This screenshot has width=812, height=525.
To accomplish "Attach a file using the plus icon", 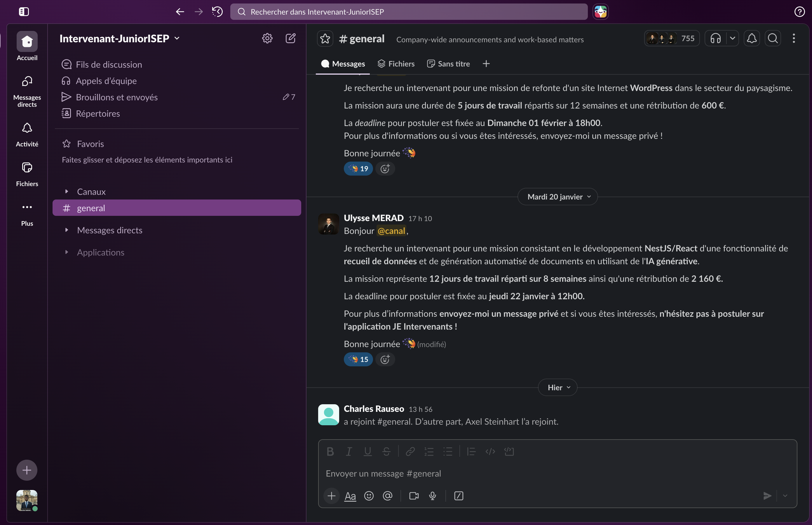I will point(331,496).
